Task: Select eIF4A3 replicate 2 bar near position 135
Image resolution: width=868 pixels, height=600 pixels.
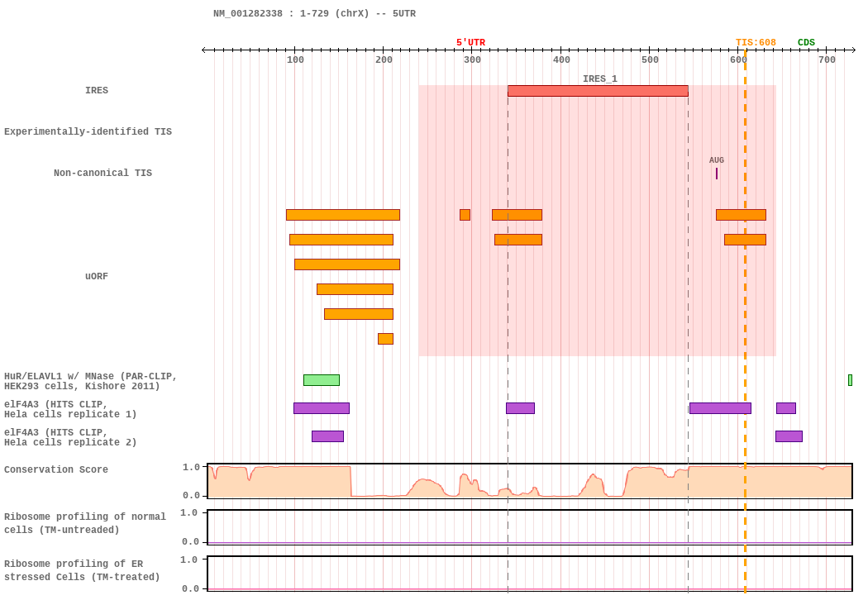Action: click(x=327, y=436)
